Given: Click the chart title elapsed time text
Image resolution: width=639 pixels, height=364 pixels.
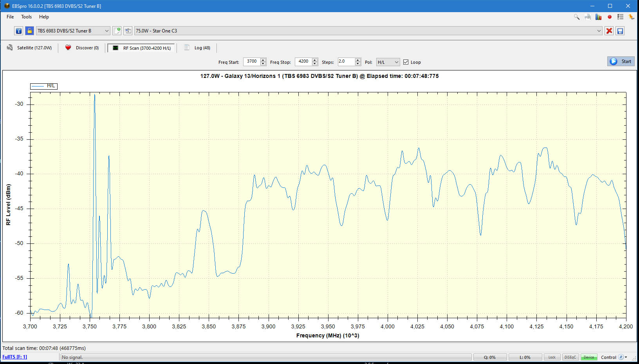Looking at the screenshot, I should pos(319,76).
